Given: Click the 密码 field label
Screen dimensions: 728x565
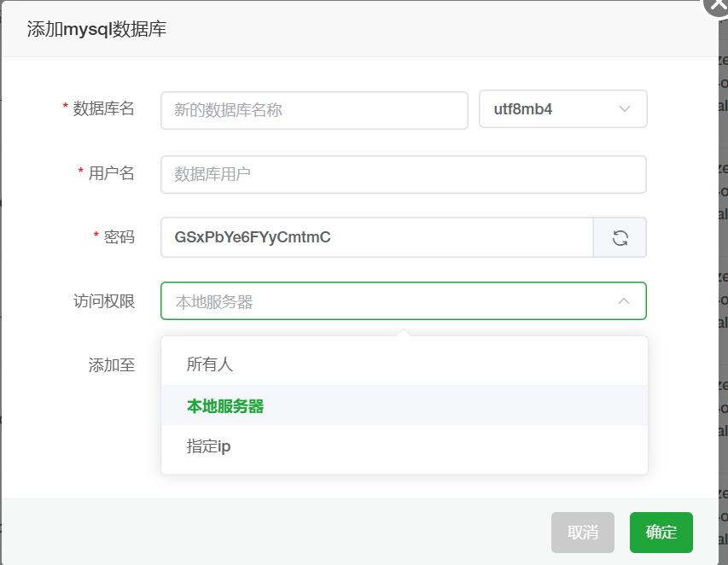Looking at the screenshot, I should click(119, 237).
